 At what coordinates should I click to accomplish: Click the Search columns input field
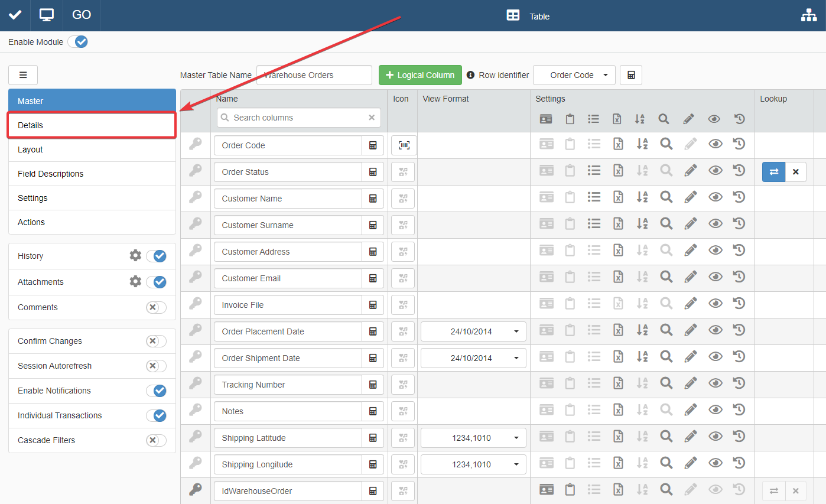[x=298, y=118]
